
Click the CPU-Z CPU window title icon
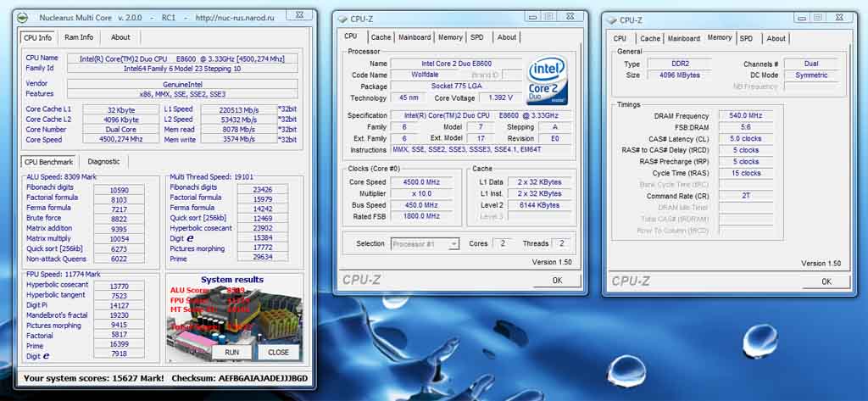point(343,19)
